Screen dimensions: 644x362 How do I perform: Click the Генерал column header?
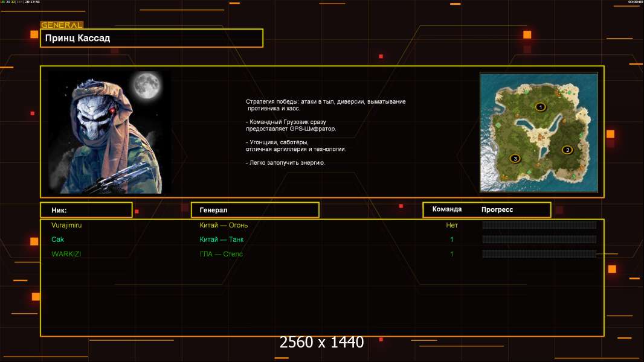254,210
